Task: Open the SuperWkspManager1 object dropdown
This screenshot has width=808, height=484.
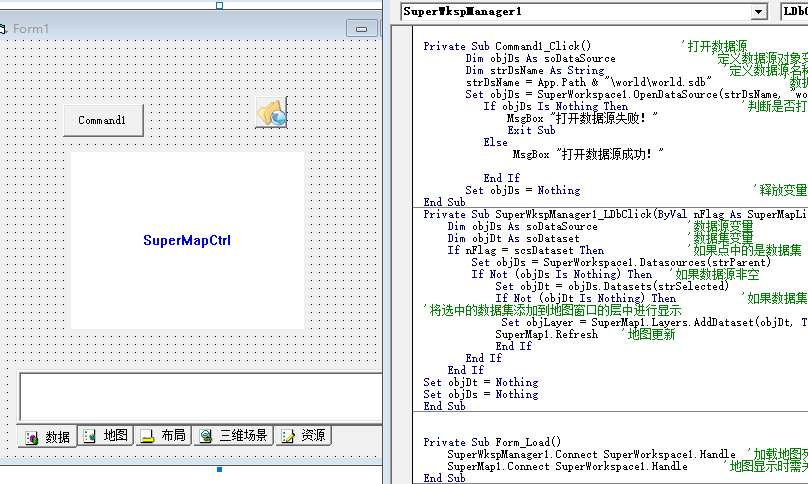Action: (758, 12)
